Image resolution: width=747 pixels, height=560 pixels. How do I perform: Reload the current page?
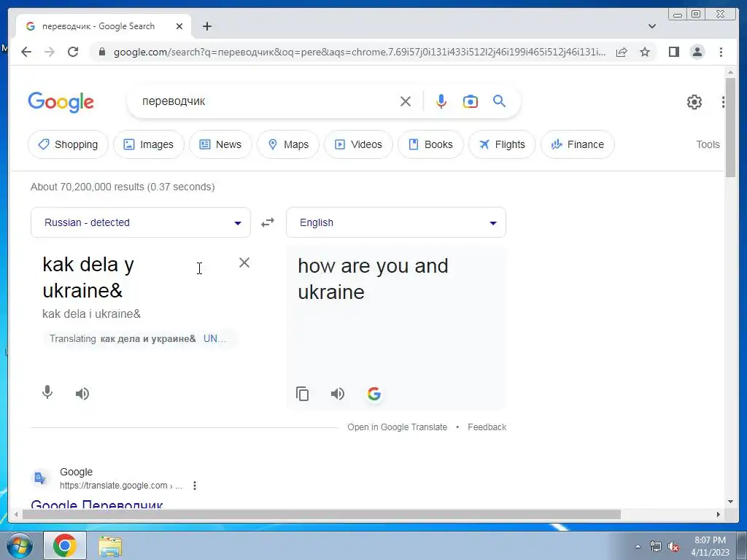pos(73,52)
